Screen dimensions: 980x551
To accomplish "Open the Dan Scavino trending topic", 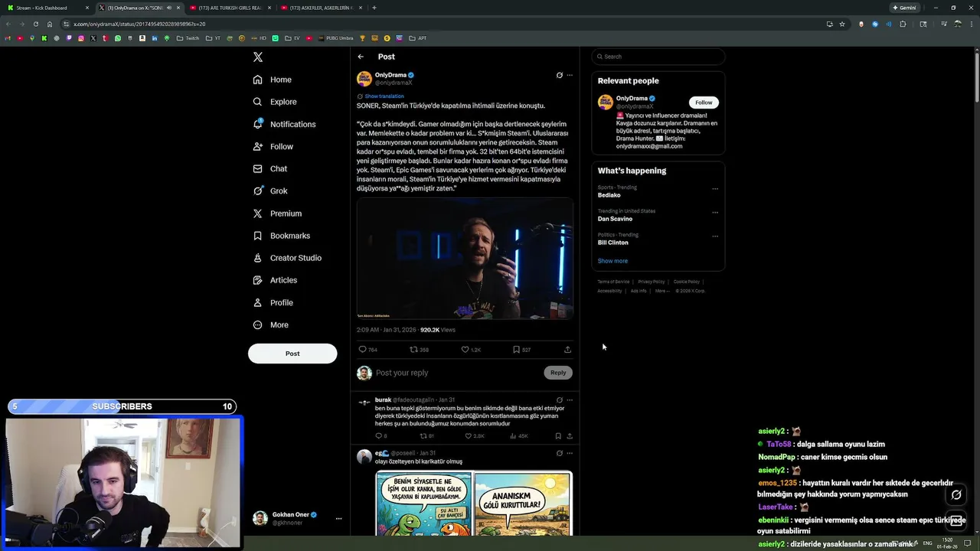I will click(615, 219).
